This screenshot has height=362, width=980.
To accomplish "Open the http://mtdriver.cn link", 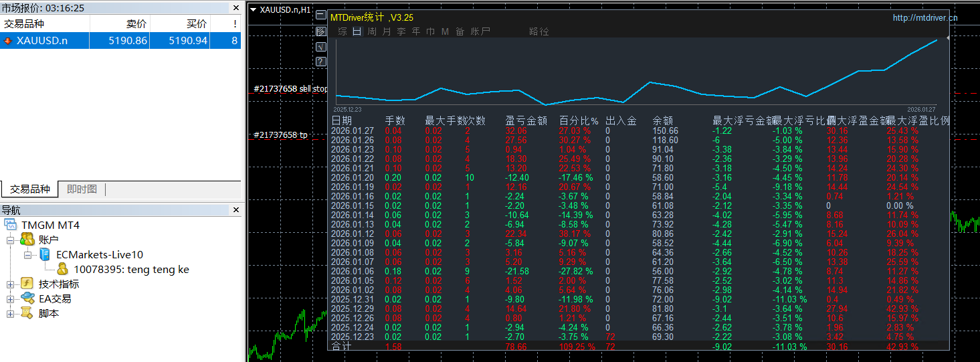I will [925, 17].
